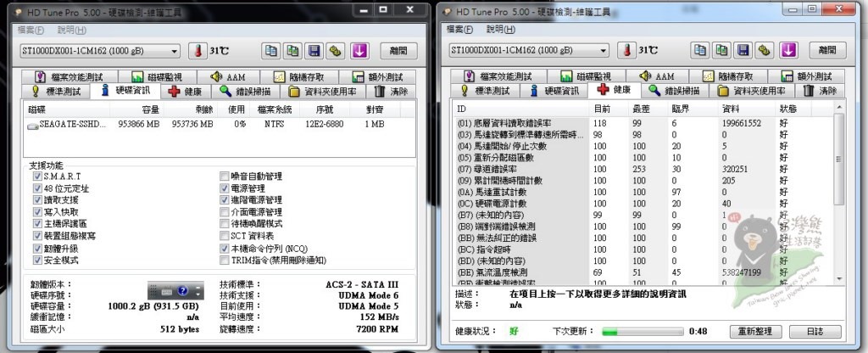
Task: Toggle 主機保護區 checkbox
Action: 37,224
